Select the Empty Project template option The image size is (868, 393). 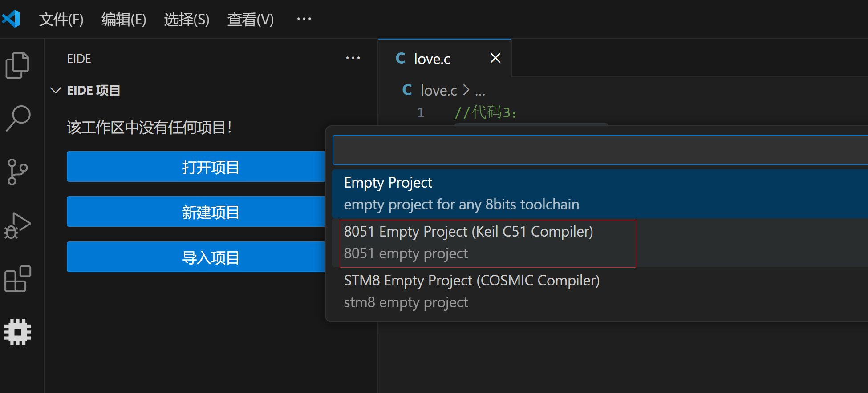[x=600, y=194]
